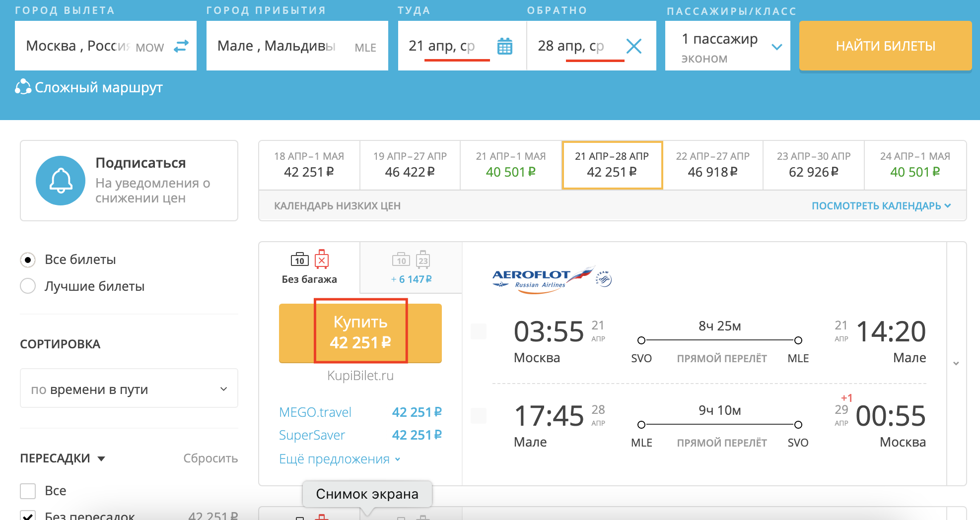Click the crossed-out red luggage icon

(322, 260)
